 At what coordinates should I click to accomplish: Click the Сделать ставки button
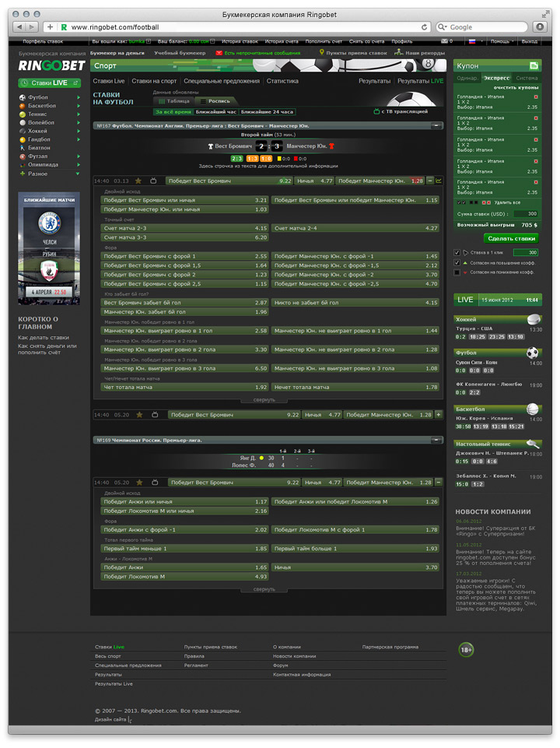(511, 238)
